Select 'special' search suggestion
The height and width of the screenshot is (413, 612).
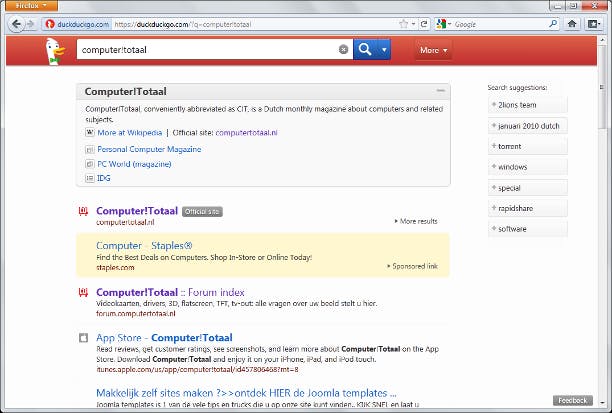tap(528, 188)
